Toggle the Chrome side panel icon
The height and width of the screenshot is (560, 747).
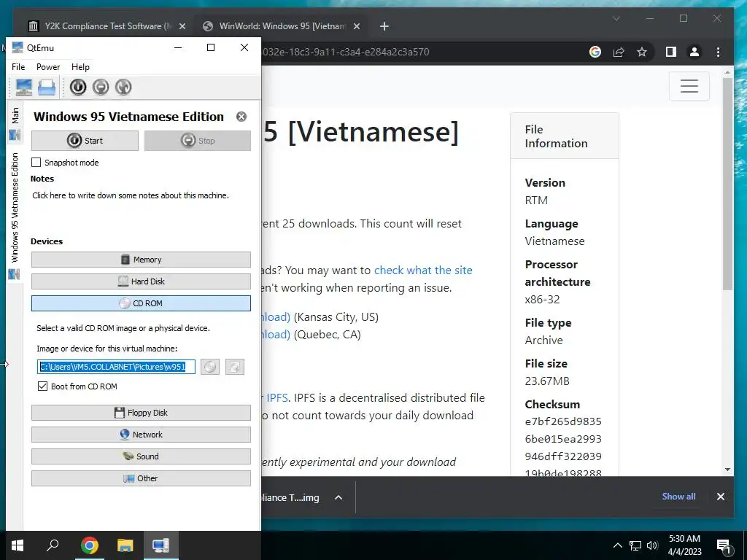pyautogui.click(x=671, y=52)
